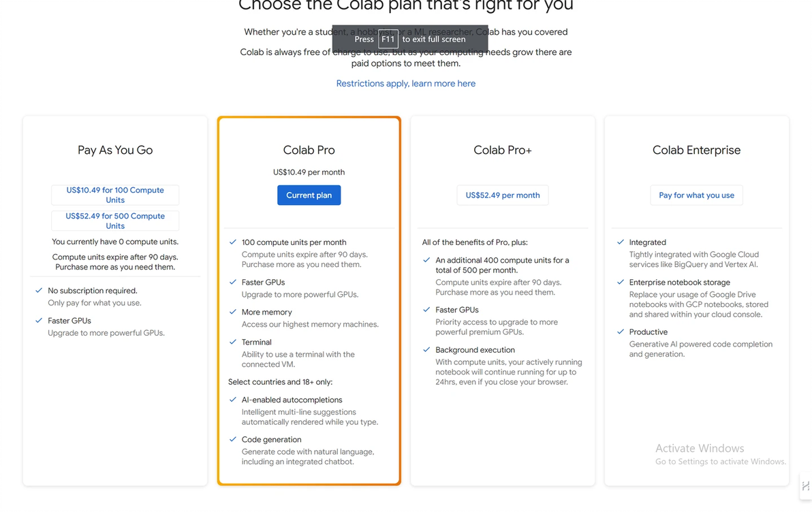Click checkmark beside 'AI-enabled autocompletions'
The width and height of the screenshot is (812, 512).
(233, 400)
